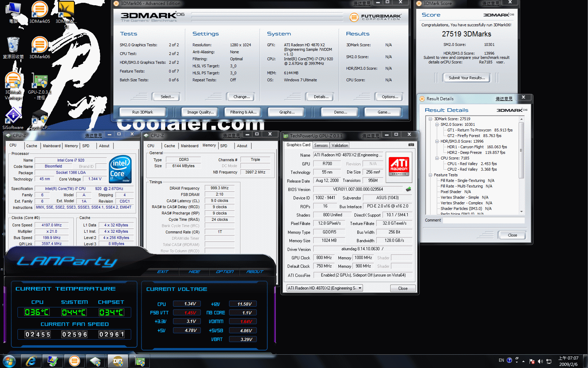Open the 3DMark05 desktop shortcut
Viewport: 588px width, 368px height.
[40, 12]
